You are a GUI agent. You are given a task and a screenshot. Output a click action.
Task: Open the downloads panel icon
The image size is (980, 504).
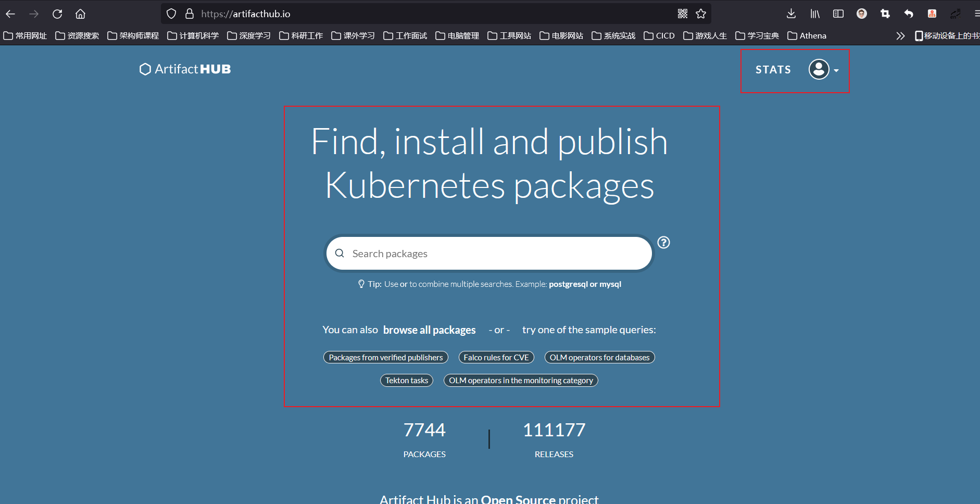point(791,14)
